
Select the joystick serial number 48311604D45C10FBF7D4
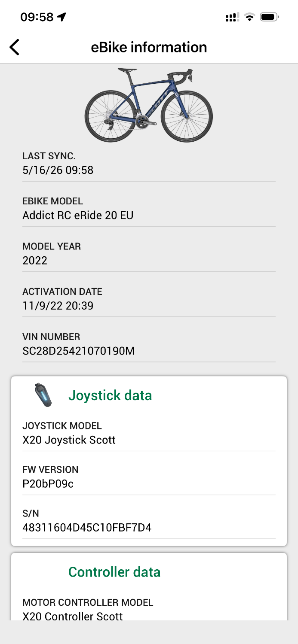pos(87,528)
